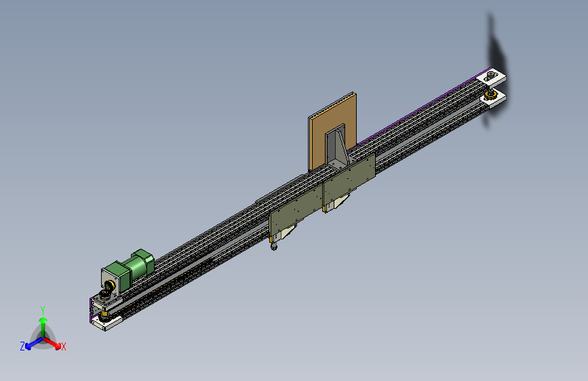Select the gray triangular bracket on the carriage
The width and height of the screenshot is (588, 381).
[338, 148]
